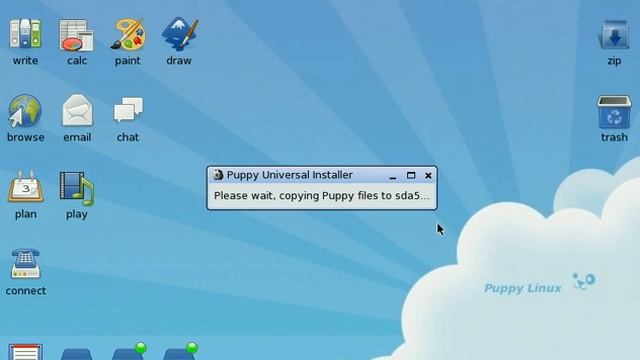This screenshot has height=360, width=640.
Task: Click the first blue drive icon without green dot
Action: [77, 354]
